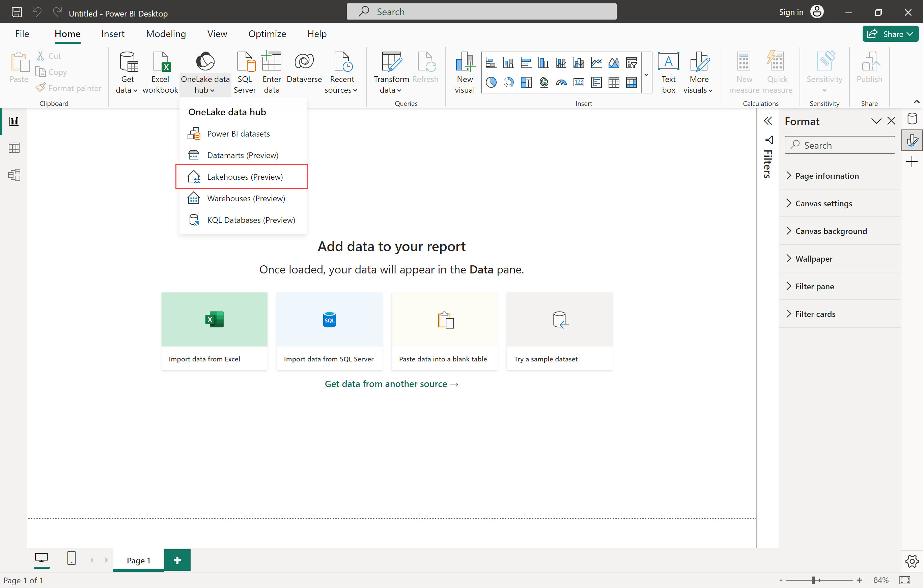Viewport: 923px width, 588px height.
Task: Choose Warehouses (Preview) menu entry
Action: pyautogui.click(x=243, y=199)
